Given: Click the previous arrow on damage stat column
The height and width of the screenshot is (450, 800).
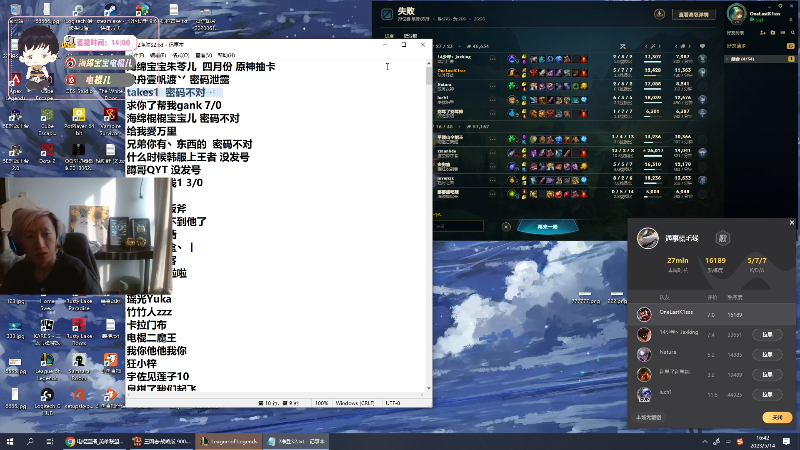Looking at the screenshot, I should [x=646, y=46].
